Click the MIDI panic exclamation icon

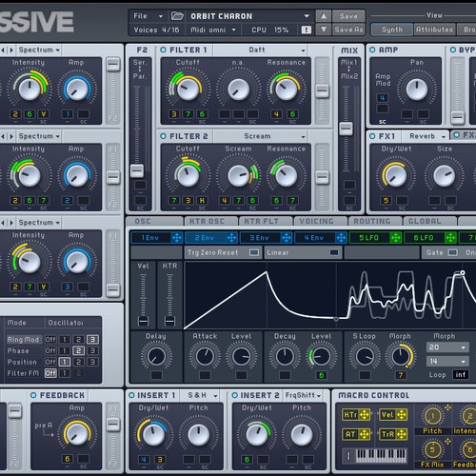307,30
